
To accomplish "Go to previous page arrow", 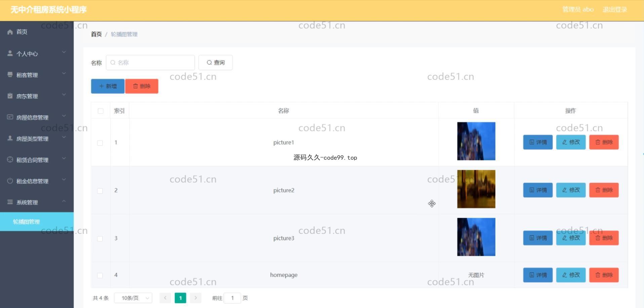I will click(165, 298).
